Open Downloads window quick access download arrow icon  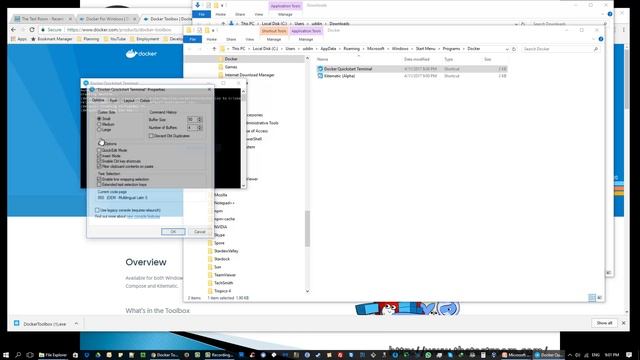[x=198, y=5]
